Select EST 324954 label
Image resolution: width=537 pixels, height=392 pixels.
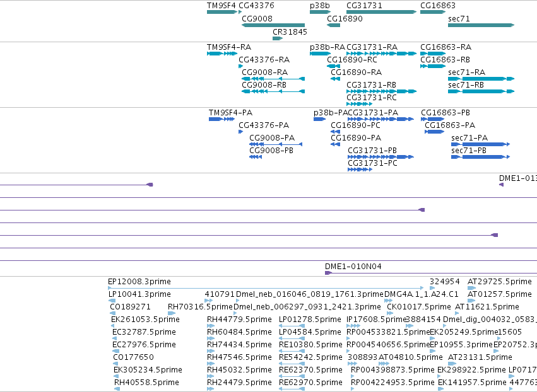pyautogui.click(x=445, y=282)
